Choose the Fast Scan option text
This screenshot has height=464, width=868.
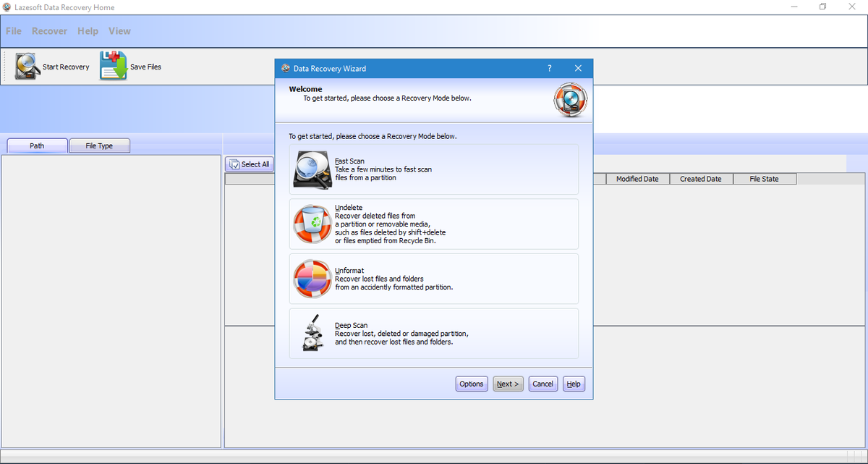(x=383, y=169)
